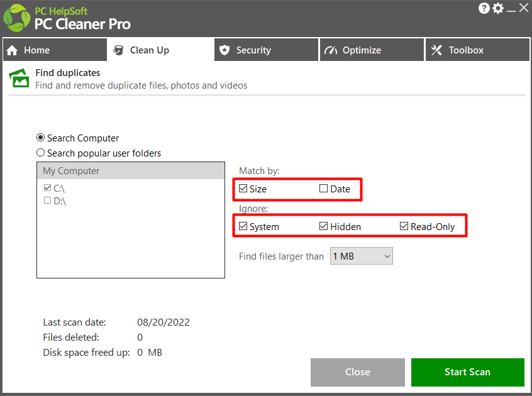Click the PC Cleaner Pro leaf logo
The width and height of the screenshot is (532, 396).
coord(16,18)
